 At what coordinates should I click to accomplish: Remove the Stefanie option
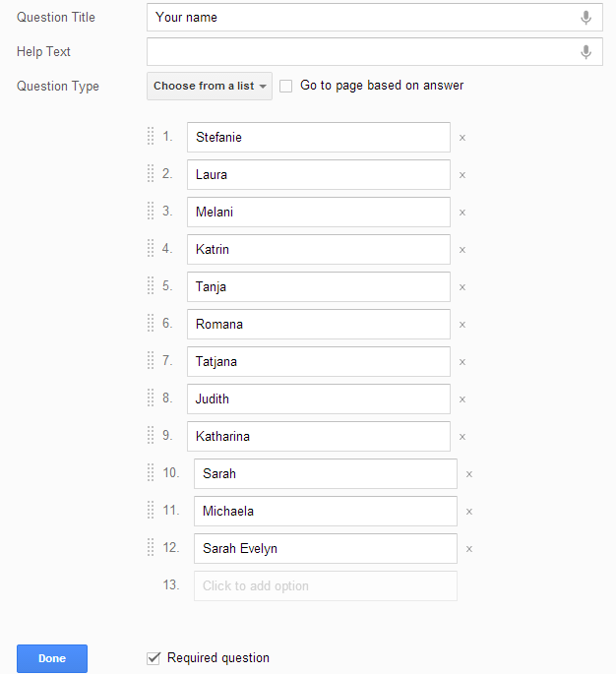[462, 138]
